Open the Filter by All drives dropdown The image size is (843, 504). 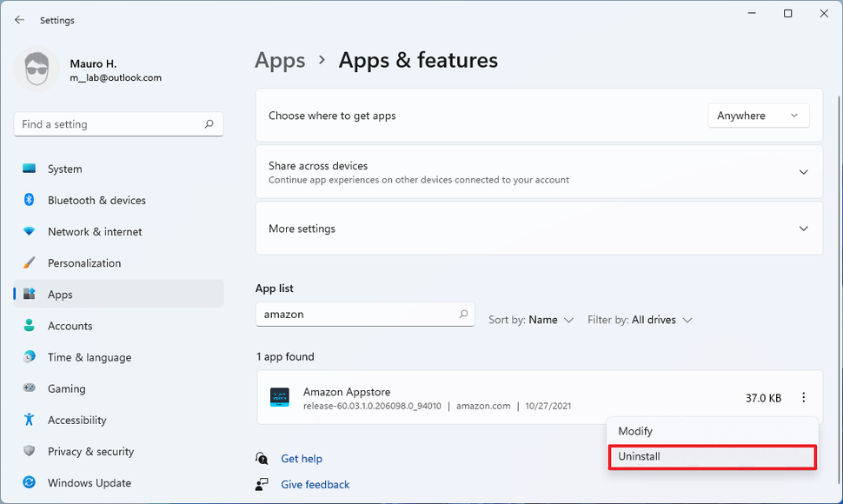tap(640, 320)
